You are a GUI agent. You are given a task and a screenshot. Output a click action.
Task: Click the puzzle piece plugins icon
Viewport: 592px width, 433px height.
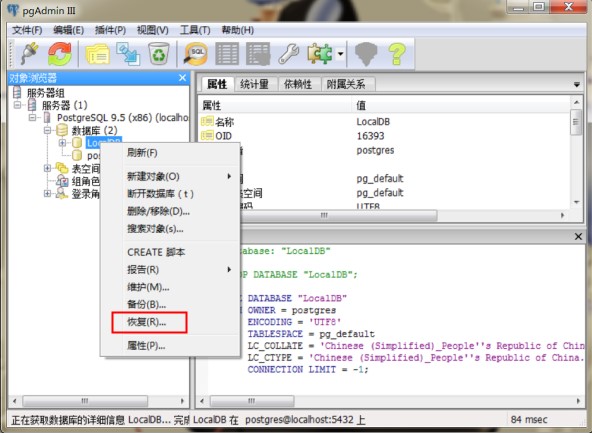[x=320, y=54]
